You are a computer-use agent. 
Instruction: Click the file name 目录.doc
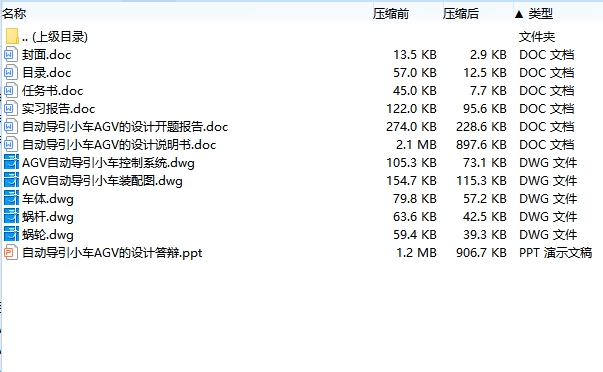47,73
